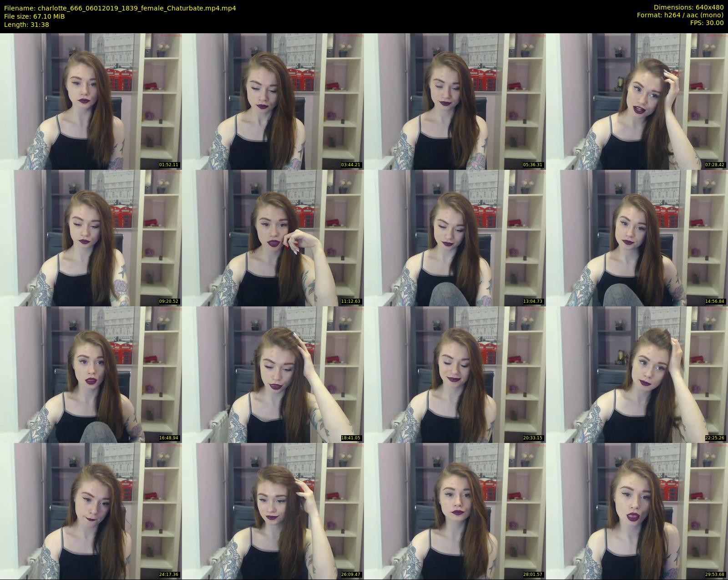The height and width of the screenshot is (580, 728).
Task: Click the frame marked 22:25.26
Action: click(x=637, y=375)
